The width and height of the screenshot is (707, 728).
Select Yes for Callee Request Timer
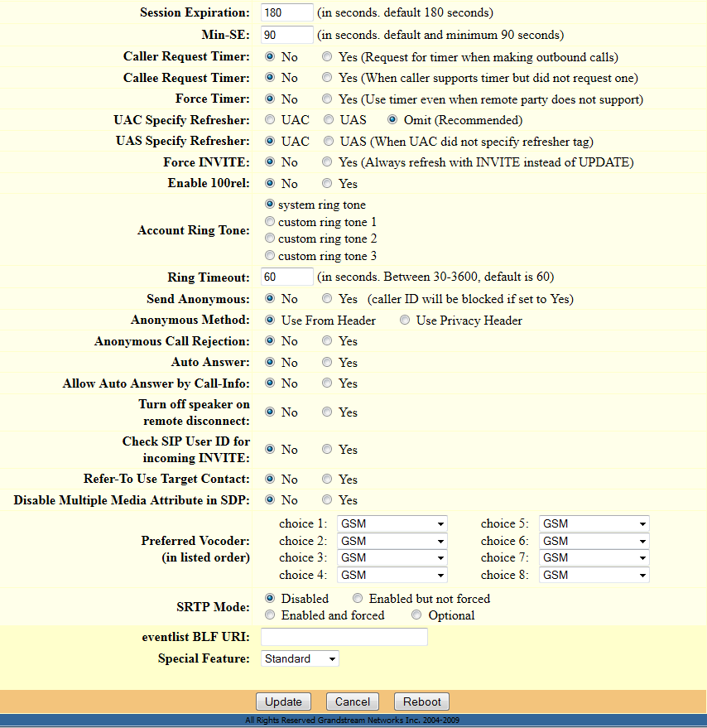327,78
